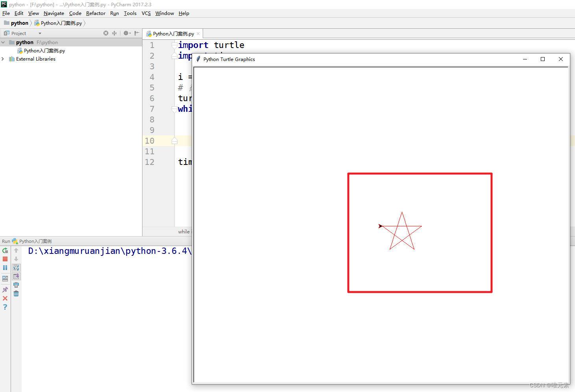Click the feather icon in Turtle Graphics titlebar
Viewport: 575px width, 392px height.
198,59
